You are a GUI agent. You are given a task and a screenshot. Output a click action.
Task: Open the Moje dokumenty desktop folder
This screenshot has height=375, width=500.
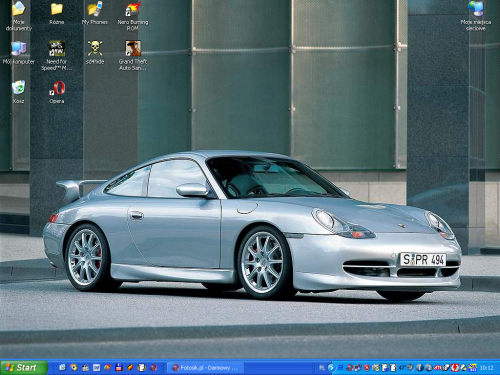(x=19, y=16)
